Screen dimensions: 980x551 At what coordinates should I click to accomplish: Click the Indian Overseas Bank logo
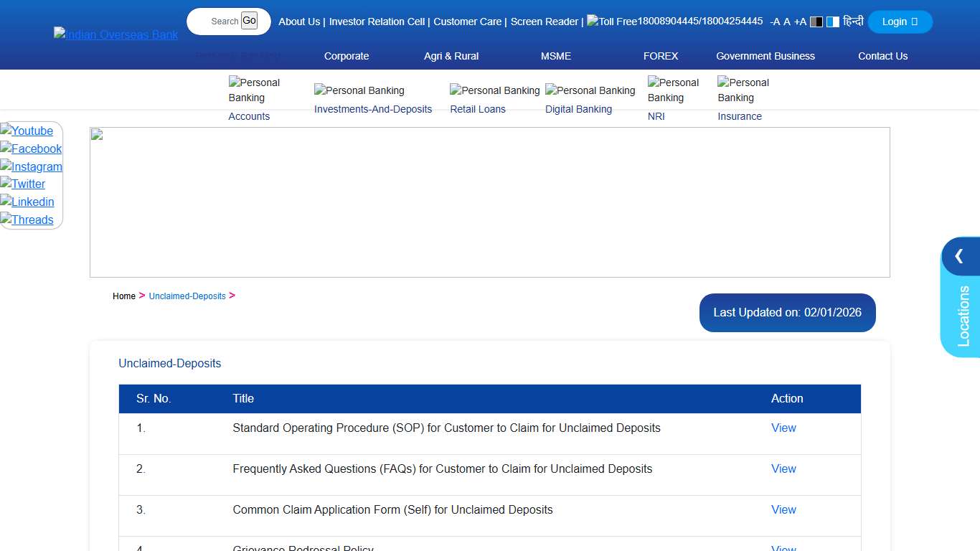coord(116,34)
